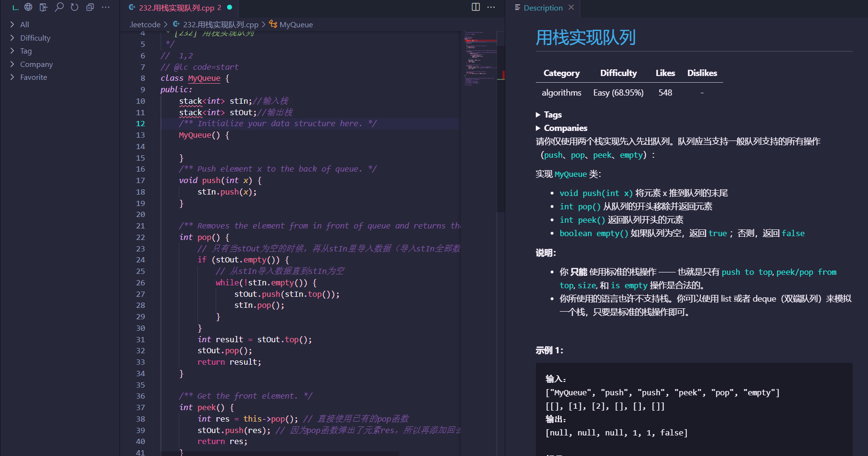Screen dimensions: 868x456
Task: Refresh the LeetCode problem list
Action: pos(75,7)
